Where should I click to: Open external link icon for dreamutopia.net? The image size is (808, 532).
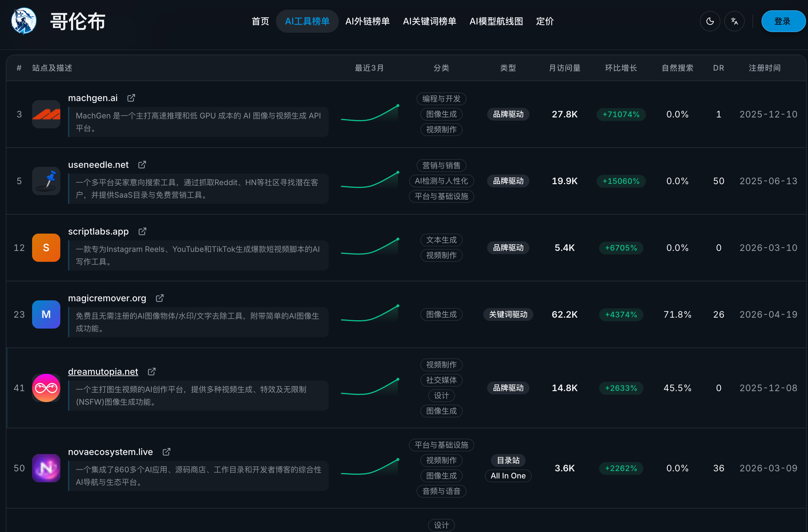pyautogui.click(x=152, y=372)
